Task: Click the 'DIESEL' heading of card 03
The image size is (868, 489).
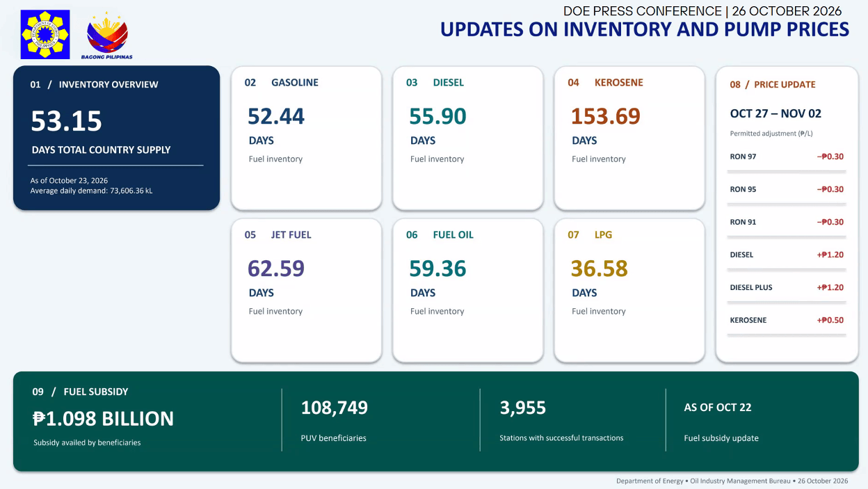Action: pyautogui.click(x=449, y=82)
